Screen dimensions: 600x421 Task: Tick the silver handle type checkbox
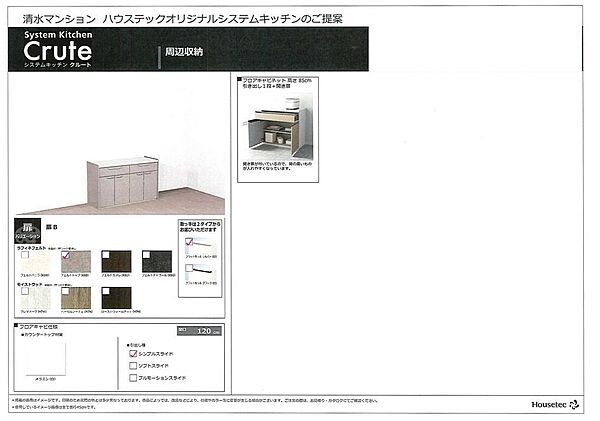[189, 242]
